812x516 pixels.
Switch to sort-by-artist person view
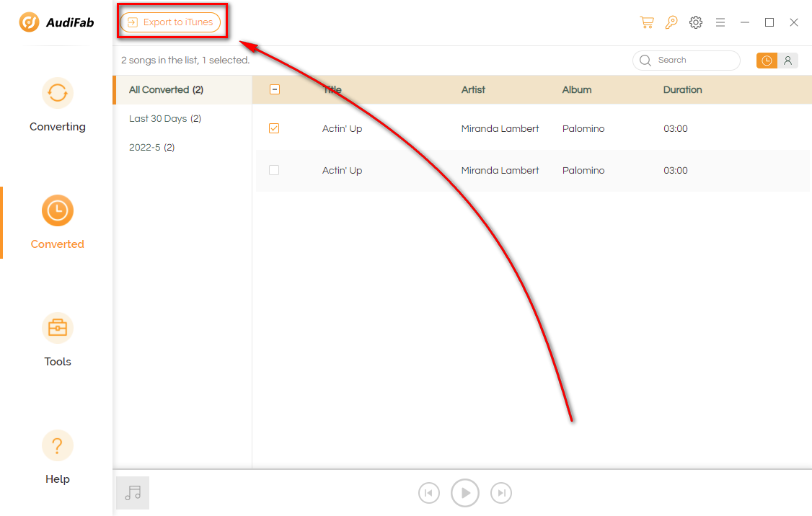[x=787, y=61]
